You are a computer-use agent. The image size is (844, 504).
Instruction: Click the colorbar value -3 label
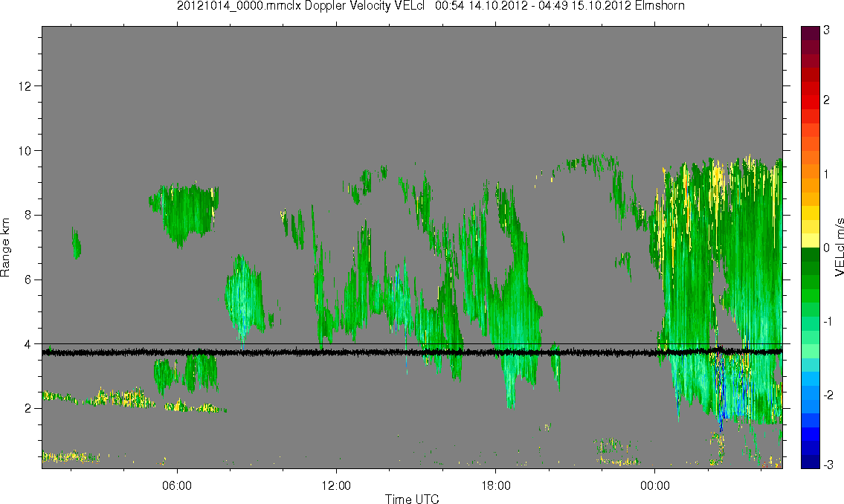pos(828,465)
